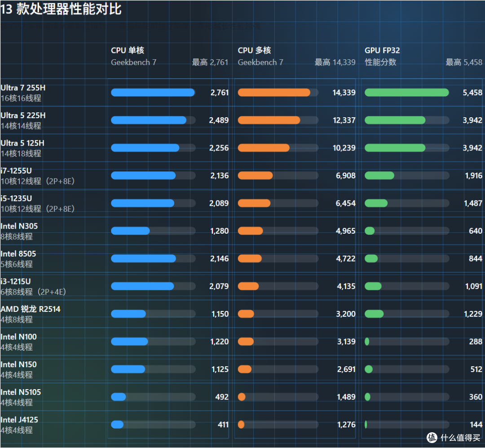Click the single-core score 2,136
The image size is (485, 448).
[x=219, y=176]
